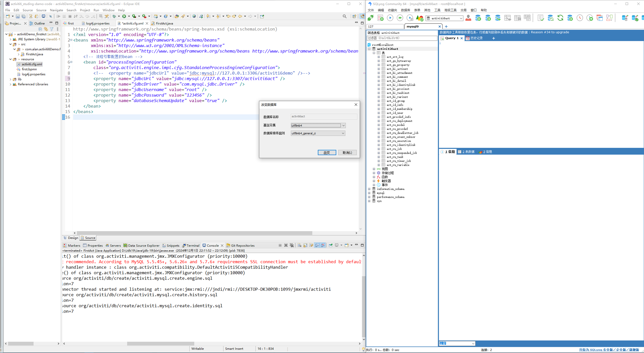644x353 pixels.
Task: Click the 数据库名称 activiti6act field
Action: (x=324, y=116)
